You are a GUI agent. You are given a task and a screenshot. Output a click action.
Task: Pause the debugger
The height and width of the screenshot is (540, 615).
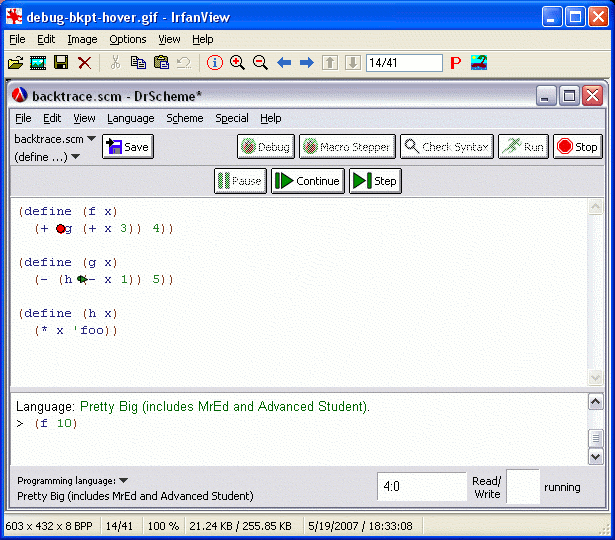pos(240,181)
